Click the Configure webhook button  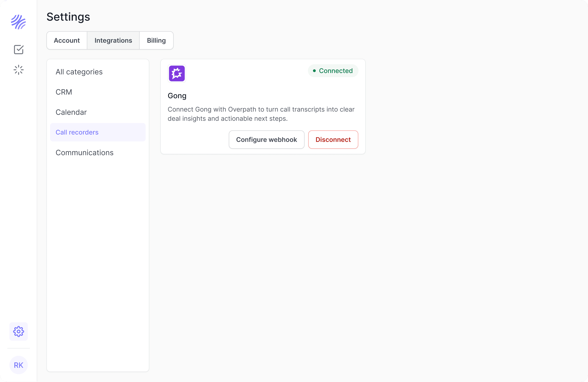coord(266,140)
